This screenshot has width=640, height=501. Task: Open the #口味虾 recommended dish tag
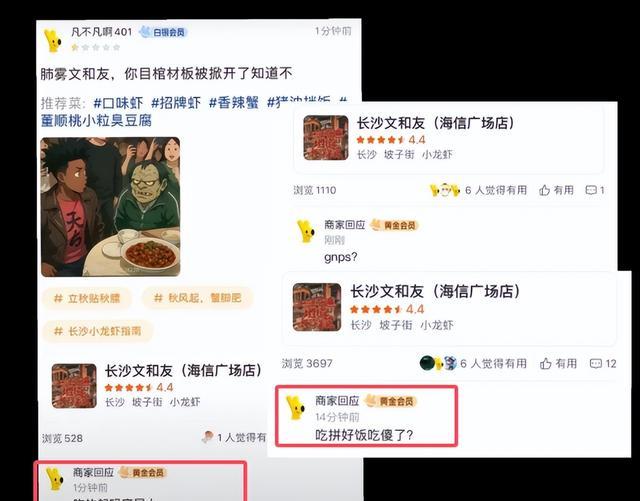click(118, 102)
